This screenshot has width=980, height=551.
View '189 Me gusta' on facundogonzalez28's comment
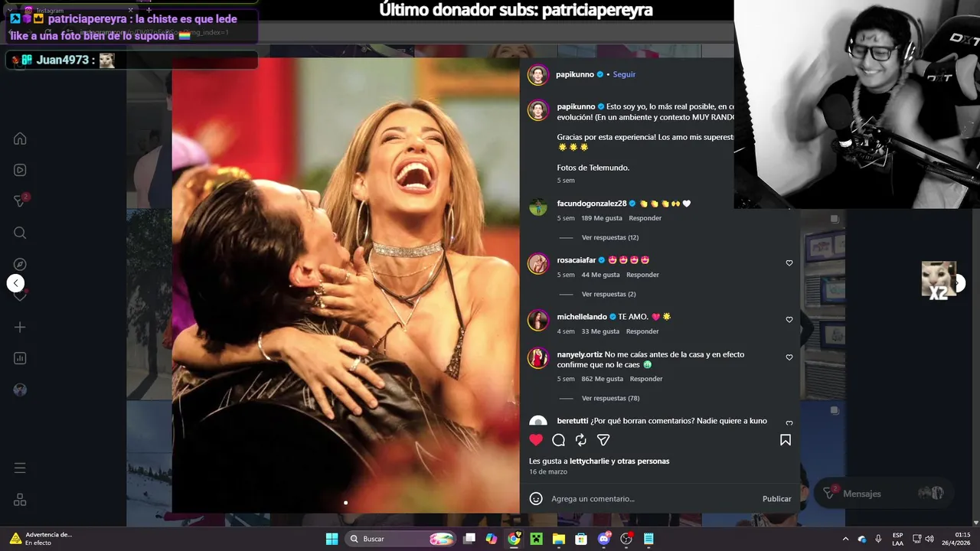click(602, 218)
